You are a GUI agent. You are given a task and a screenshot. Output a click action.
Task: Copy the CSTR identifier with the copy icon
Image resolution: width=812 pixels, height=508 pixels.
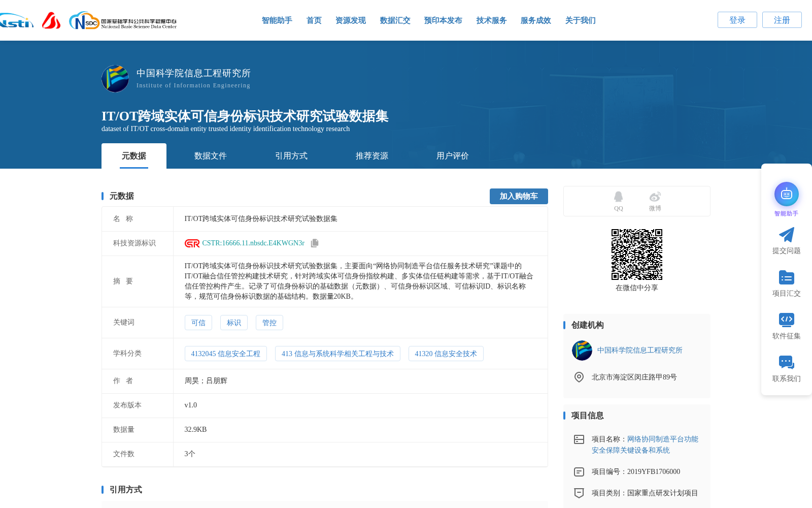[315, 243]
